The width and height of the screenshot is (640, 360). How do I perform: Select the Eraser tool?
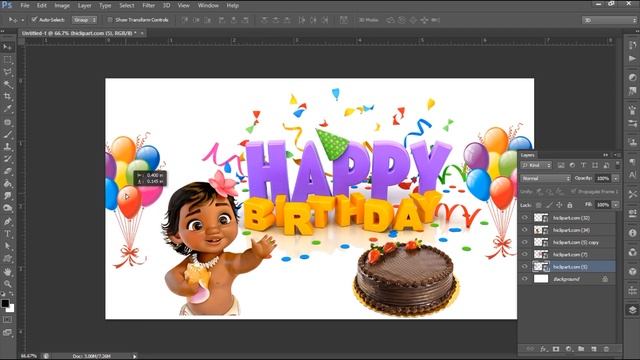click(x=7, y=171)
